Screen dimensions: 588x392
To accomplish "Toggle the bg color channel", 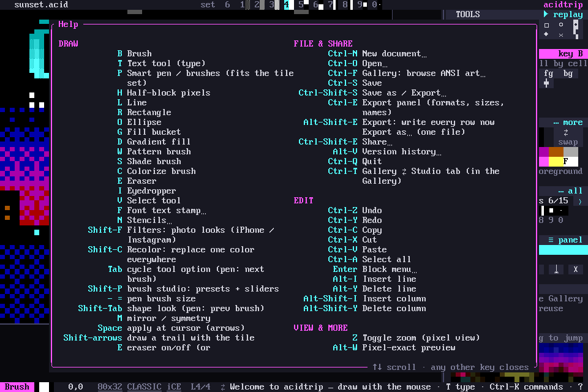I will [x=568, y=73].
